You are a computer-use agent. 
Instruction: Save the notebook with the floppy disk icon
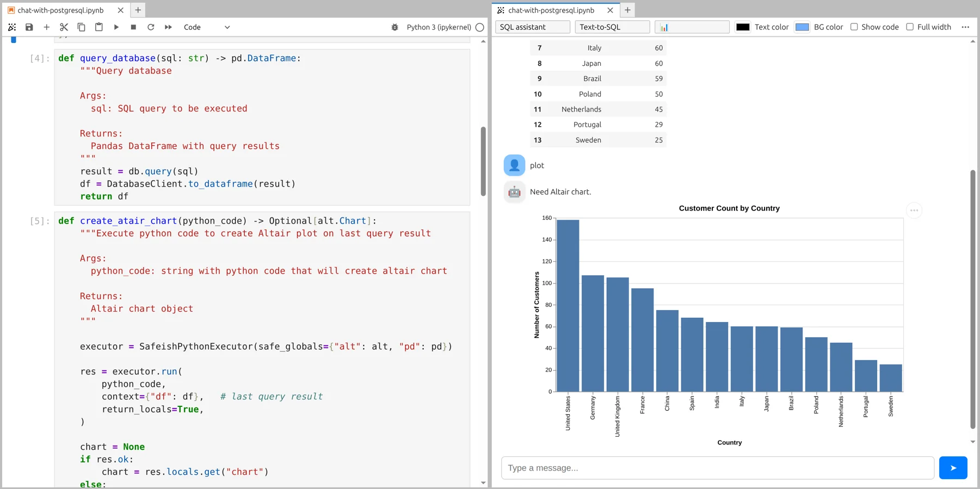point(29,27)
